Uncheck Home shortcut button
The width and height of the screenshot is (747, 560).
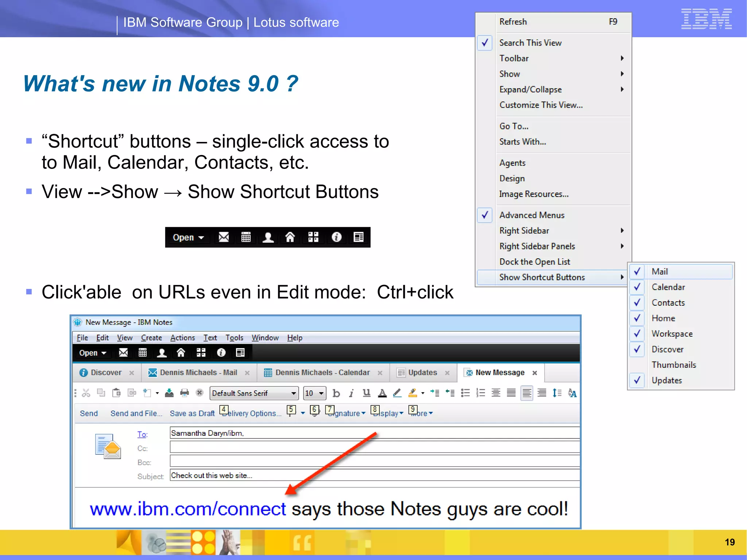pos(637,318)
